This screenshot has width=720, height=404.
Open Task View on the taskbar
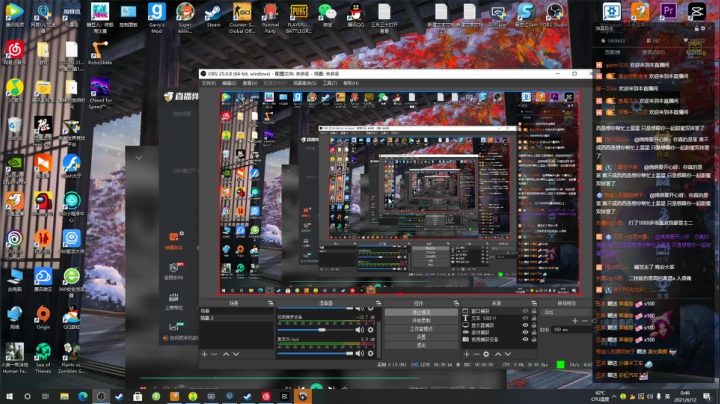click(45, 396)
